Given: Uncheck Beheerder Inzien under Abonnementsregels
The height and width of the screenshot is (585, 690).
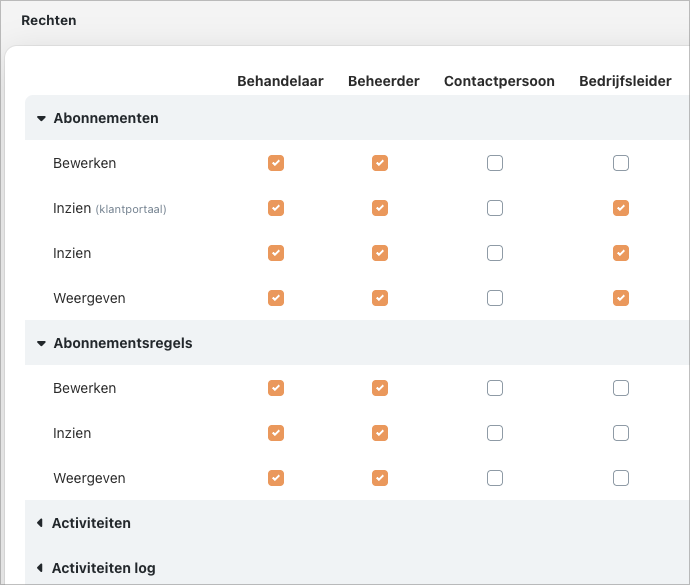Looking at the screenshot, I should (380, 433).
